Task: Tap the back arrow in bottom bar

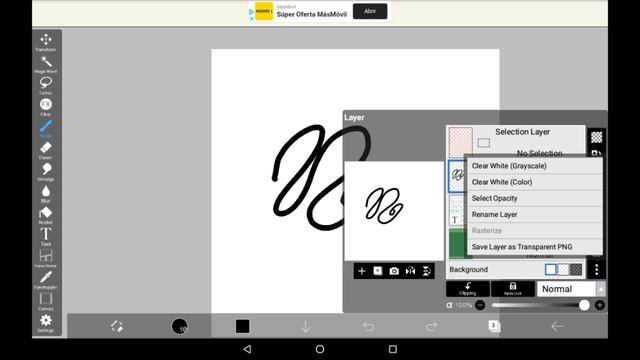Action: click(557, 326)
